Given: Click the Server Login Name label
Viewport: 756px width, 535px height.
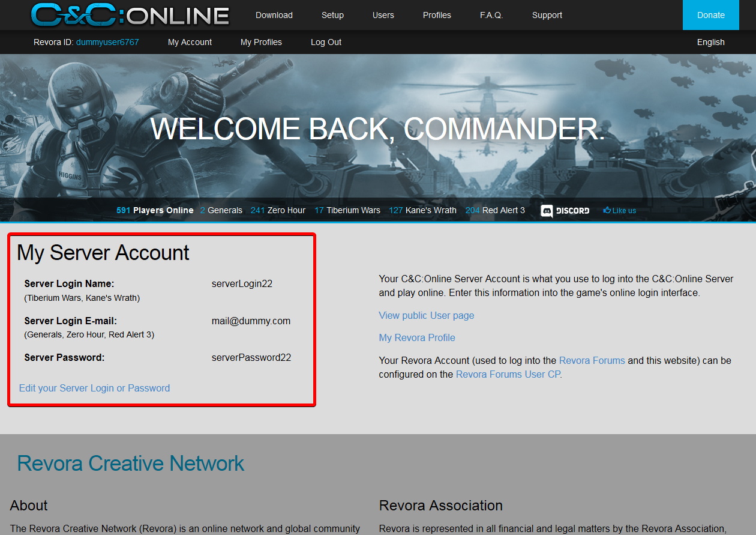Looking at the screenshot, I should (x=69, y=283).
